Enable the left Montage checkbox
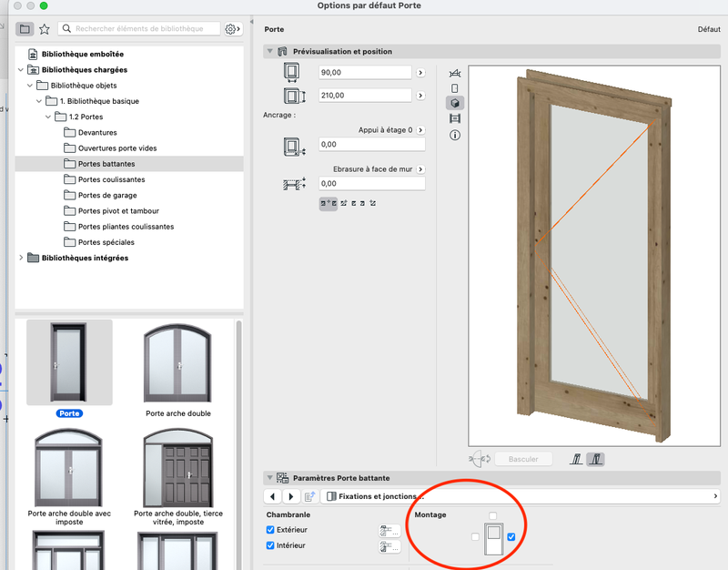The width and height of the screenshot is (728, 570). (475, 537)
